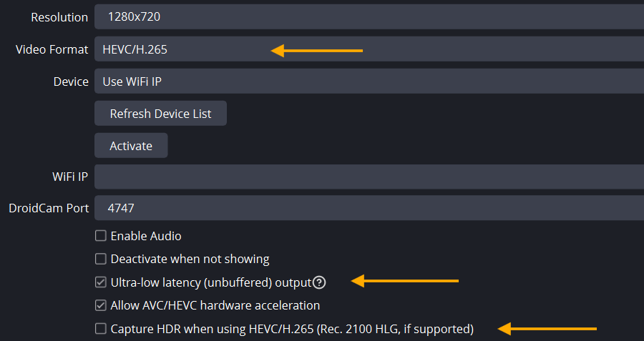The image size is (644, 341).
Task: Open the Device dropdown set to Use WiFi IP
Action: (x=369, y=81)
